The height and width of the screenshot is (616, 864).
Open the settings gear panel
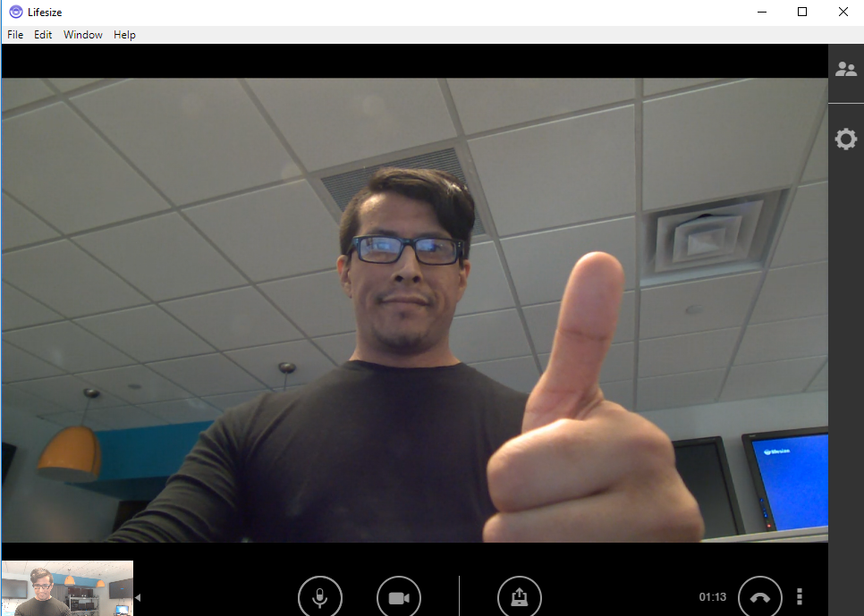[x=845, y=139]
